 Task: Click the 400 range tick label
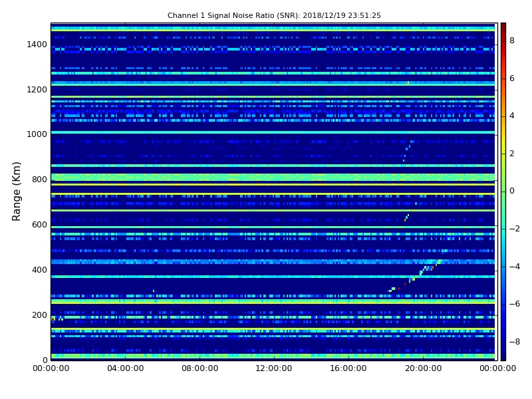click(x=39, y=270)
